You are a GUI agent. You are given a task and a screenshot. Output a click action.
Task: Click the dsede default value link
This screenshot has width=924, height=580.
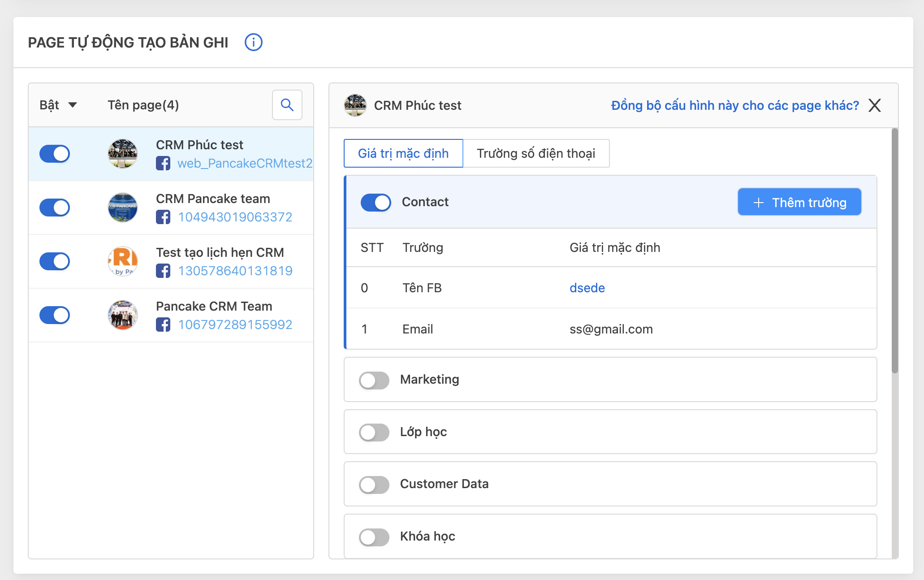[587, 288]
